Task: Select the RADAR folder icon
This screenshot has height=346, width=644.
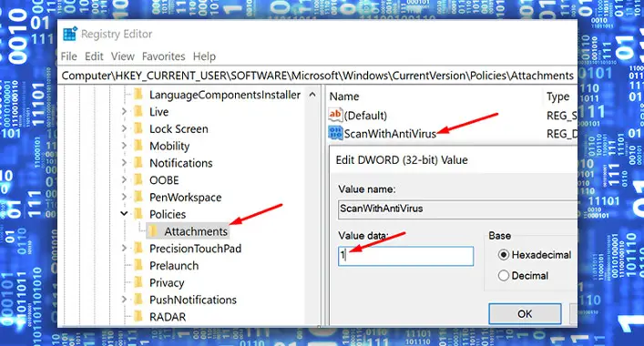Action: click(138, 317)
